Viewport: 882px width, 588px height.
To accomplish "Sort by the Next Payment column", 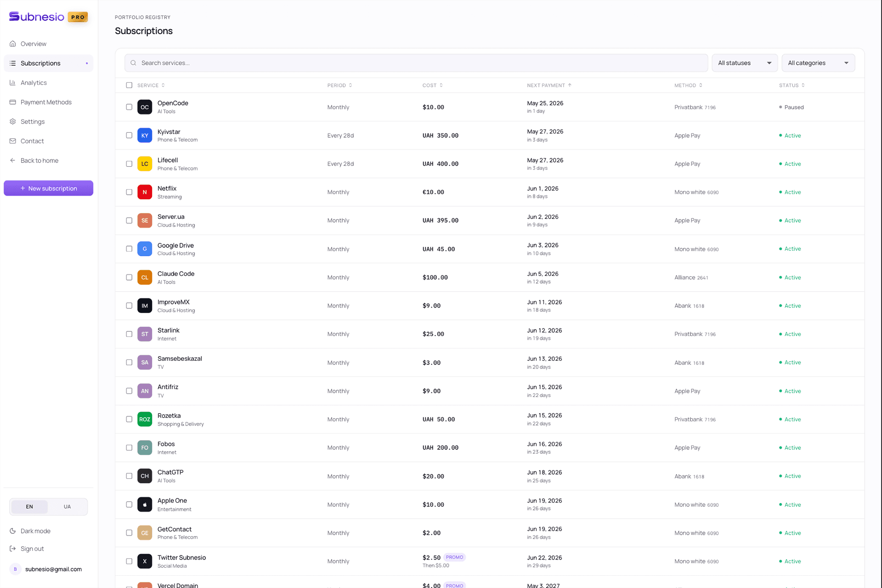I will [x=549, y=85].
